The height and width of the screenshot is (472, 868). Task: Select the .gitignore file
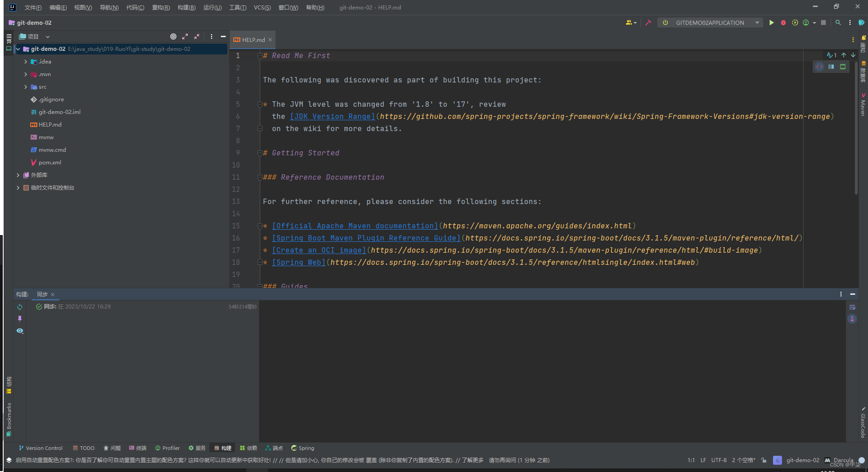coord(51,100)
